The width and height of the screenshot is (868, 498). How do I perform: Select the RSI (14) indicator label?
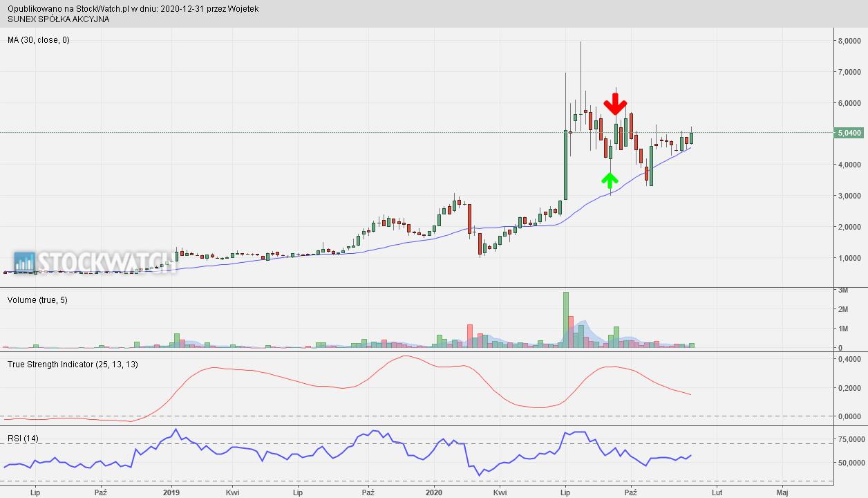point(23,438)
